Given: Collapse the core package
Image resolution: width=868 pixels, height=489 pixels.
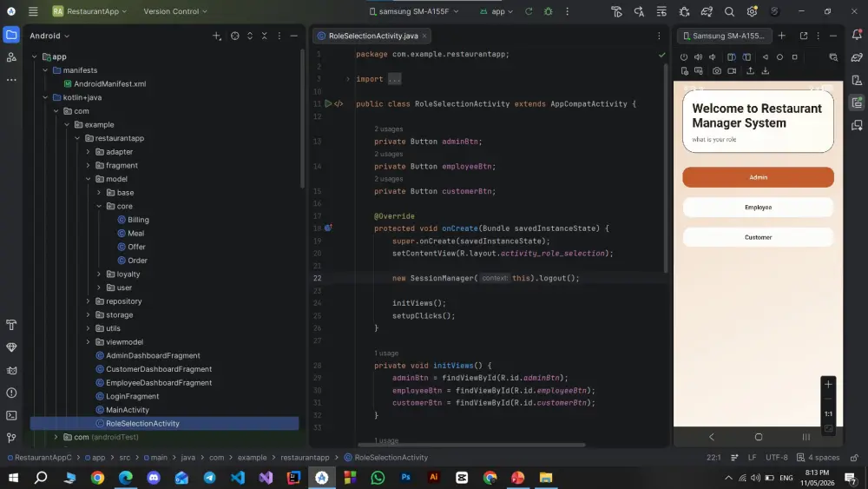Looking at the screenshot, I should coord(99,206).
